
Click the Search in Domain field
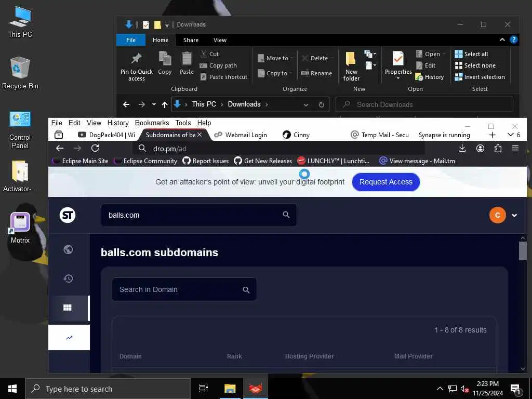(x=184, y=289)
